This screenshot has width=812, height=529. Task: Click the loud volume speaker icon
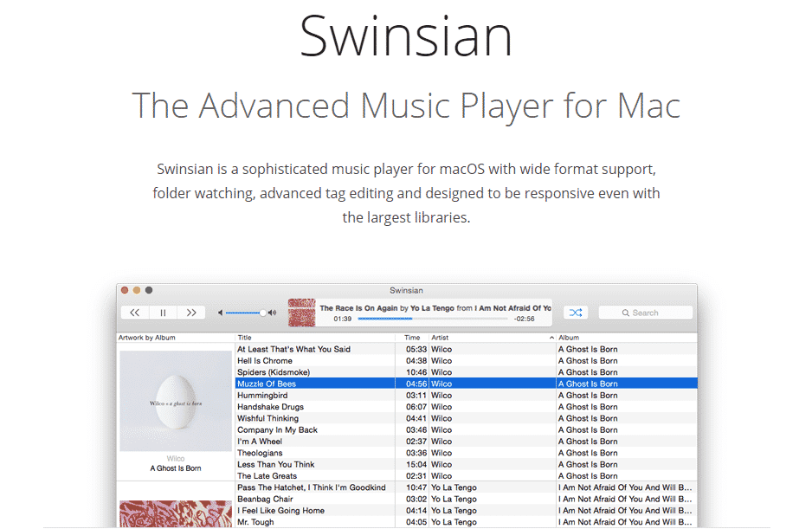(273, 313)
